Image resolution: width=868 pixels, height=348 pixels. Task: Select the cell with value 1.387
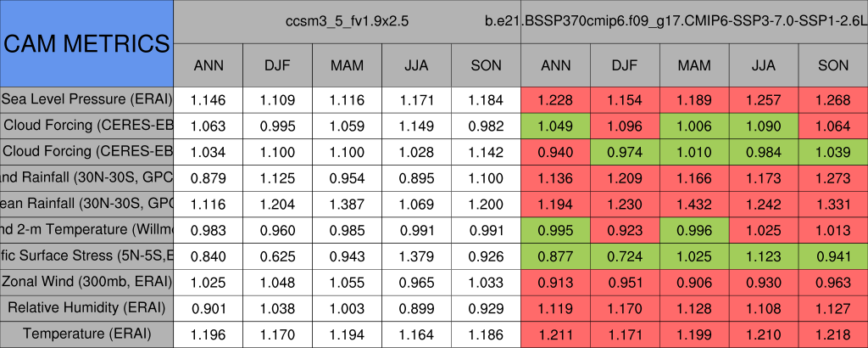[x=347, y=204]
